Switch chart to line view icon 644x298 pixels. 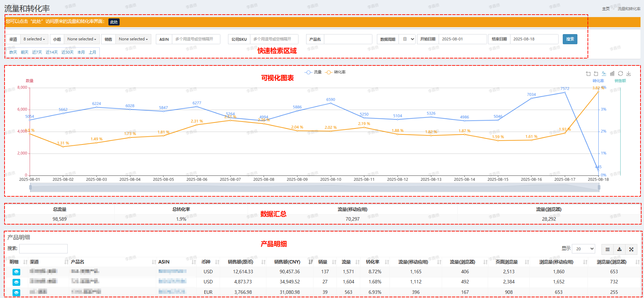coord(604,73)
